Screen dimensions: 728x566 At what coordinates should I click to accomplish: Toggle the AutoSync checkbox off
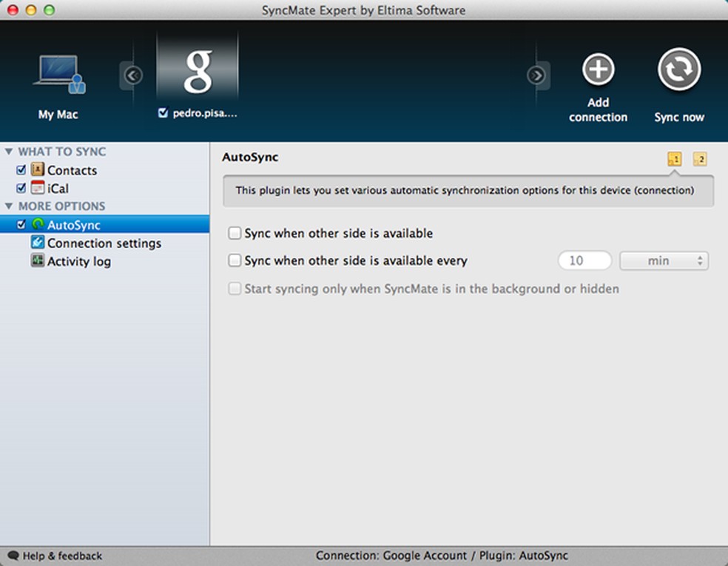click(x=21, y=224)
